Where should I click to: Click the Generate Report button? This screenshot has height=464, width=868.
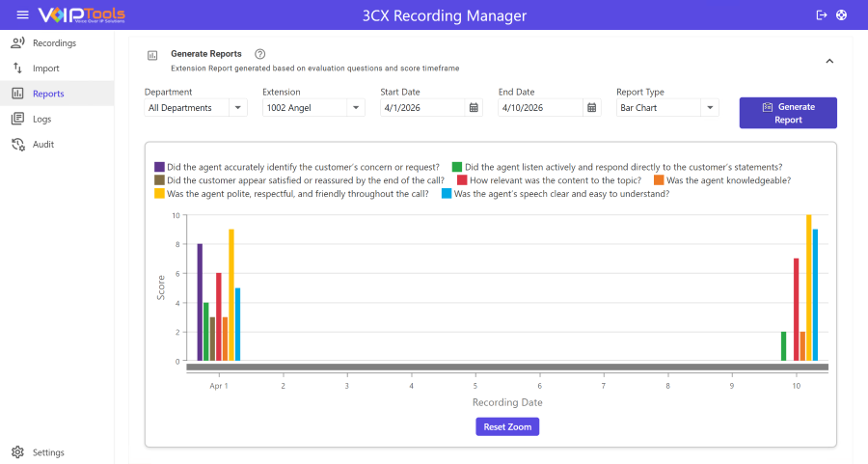788,113
